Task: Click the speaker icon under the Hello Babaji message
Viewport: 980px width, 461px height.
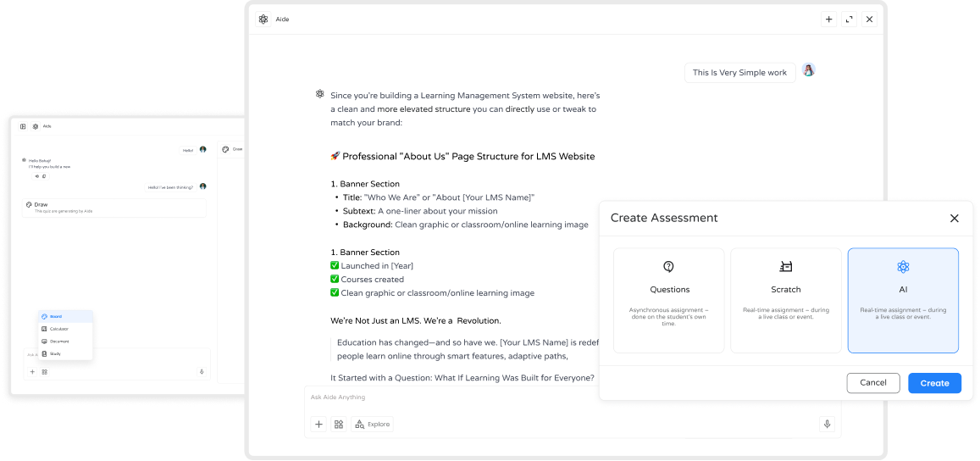Action: point(36,175)
